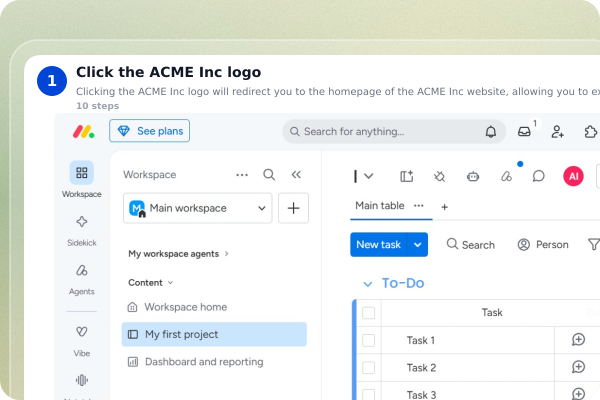Open Vibe from the sidebar
The image size is (600, 400).
[82, 341]
